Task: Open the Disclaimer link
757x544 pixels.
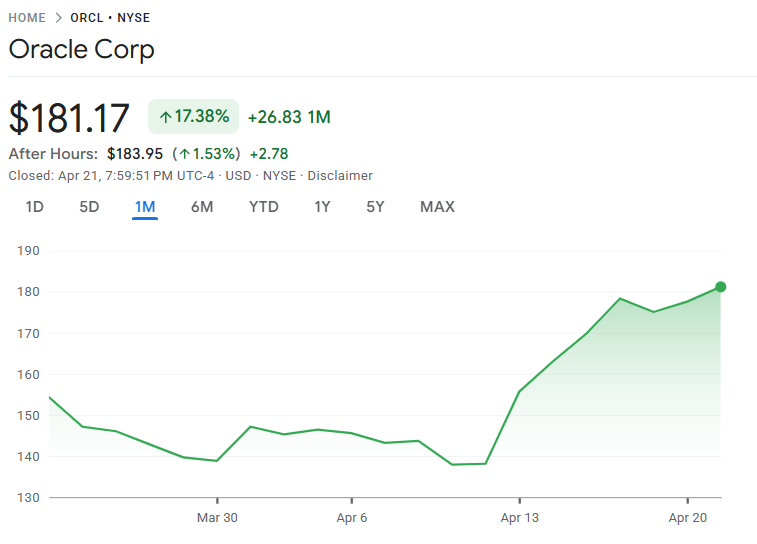Action: 340,176
